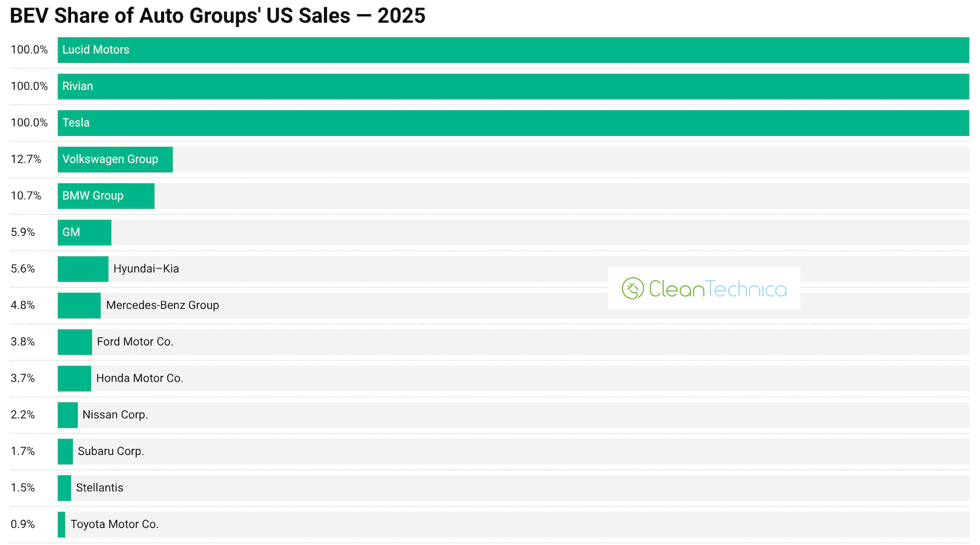The width and height of the screenshot is (980, 545).
Task: Click the CleanTechnica wordmark text
Action: point(717,289)
